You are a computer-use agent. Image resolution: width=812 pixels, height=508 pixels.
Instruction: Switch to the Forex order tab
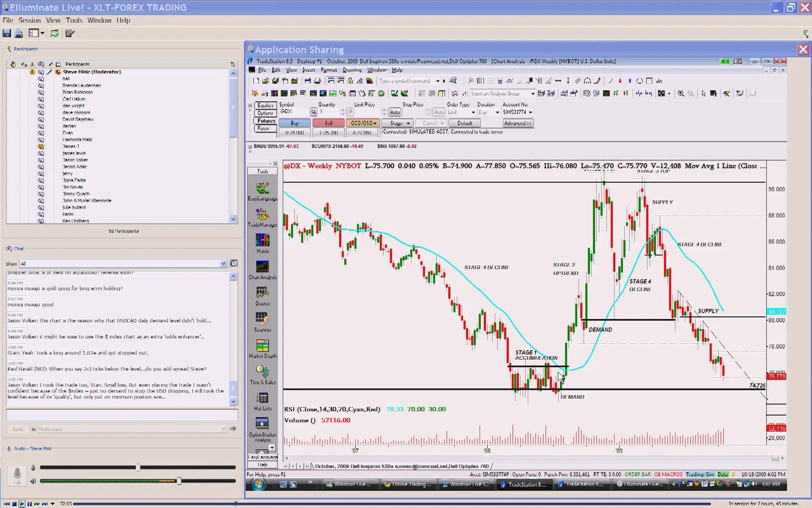[x=263, y=128]
